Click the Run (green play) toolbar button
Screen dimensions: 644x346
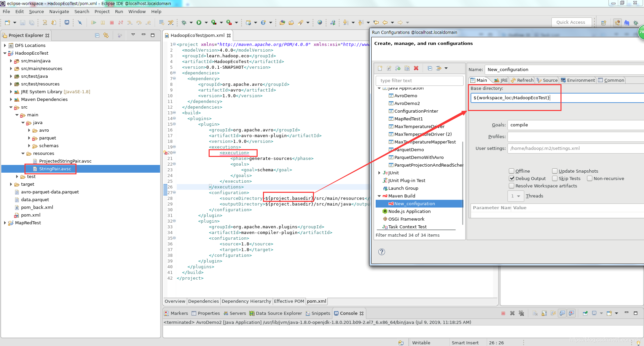199,22
